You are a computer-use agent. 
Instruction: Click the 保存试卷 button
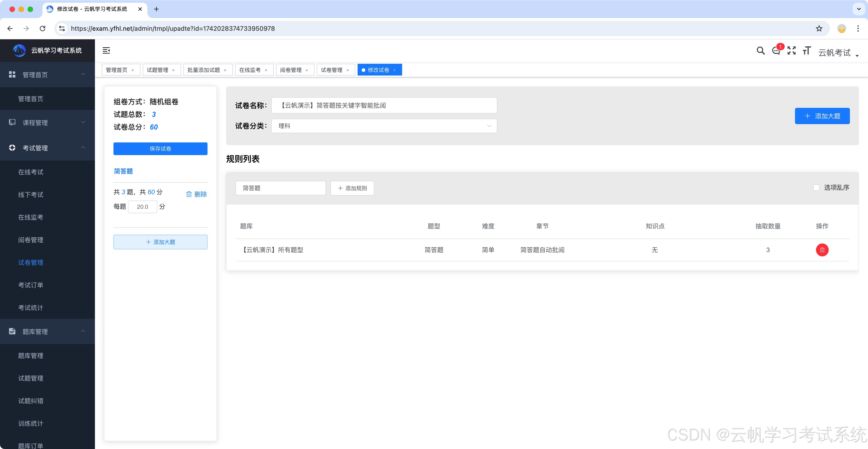(x=160, y=149)
